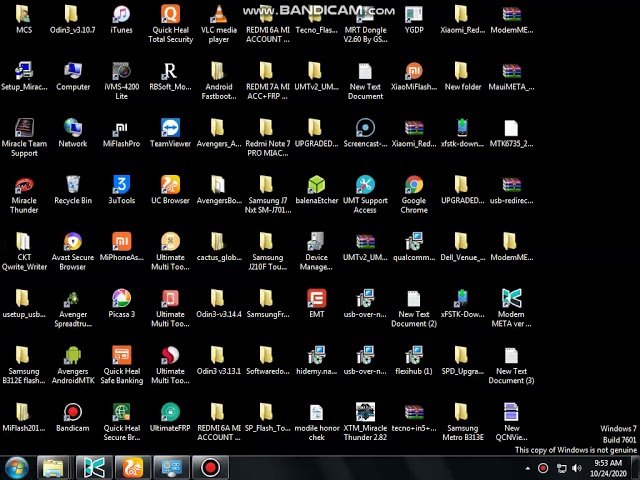Open the modile honor chek file
Screen dimensions: 640x480
pos(316,422)
